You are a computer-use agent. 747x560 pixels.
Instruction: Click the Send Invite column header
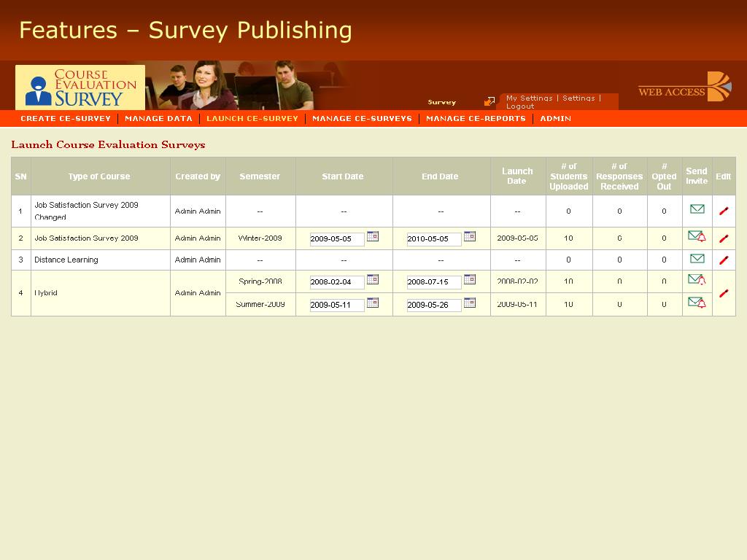click(x=697, y=176)
